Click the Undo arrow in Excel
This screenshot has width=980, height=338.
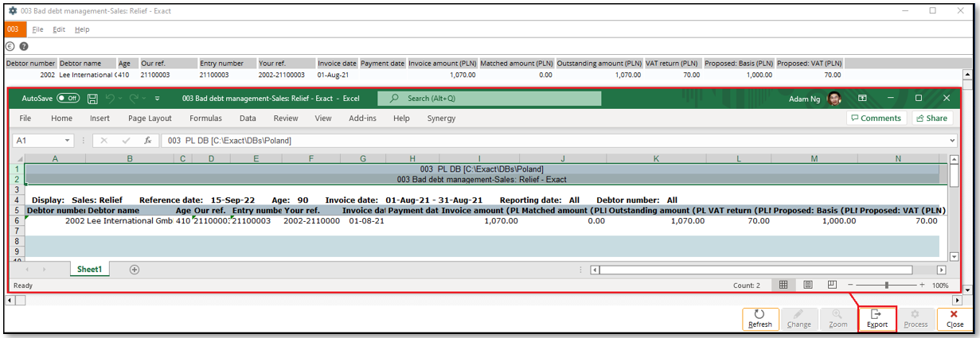point(110,99)
